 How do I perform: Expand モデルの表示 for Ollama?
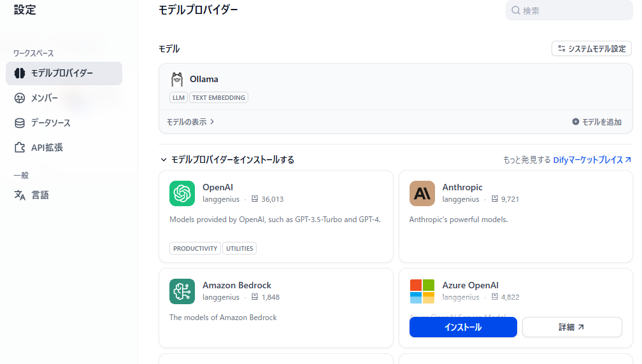(x=190, y=122)
